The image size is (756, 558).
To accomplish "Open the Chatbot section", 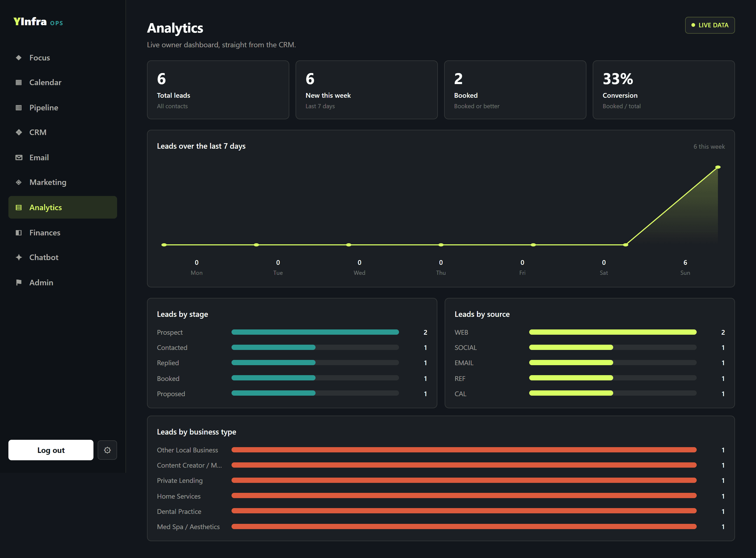I will click(x=63, y=257).
